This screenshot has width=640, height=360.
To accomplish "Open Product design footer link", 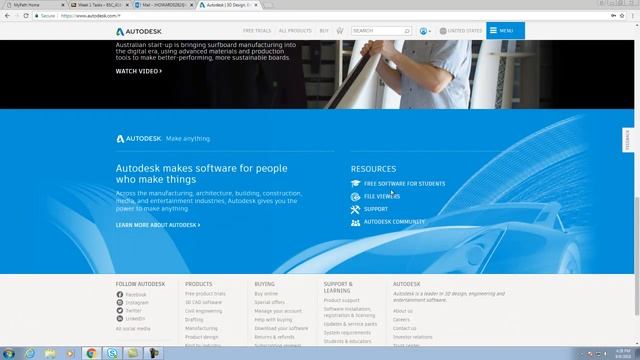I will 202,337.
